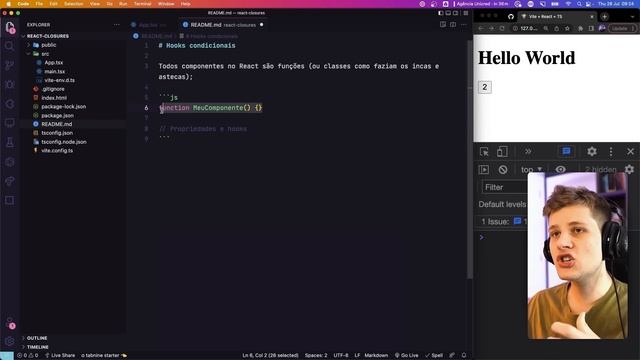Screen dimensions: 640x360
Task: Show more DevTools tabs chevron
Action: click(528, 151)
